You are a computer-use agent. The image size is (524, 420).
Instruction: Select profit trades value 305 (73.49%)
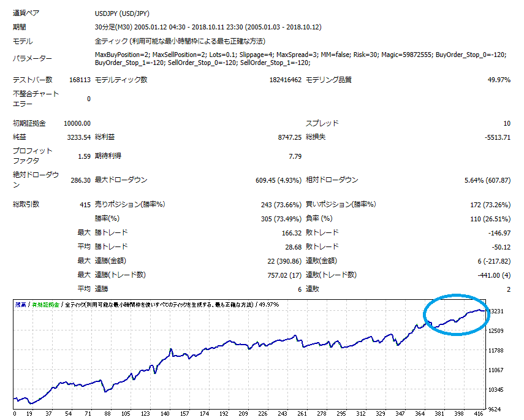[x=281, y=219]
